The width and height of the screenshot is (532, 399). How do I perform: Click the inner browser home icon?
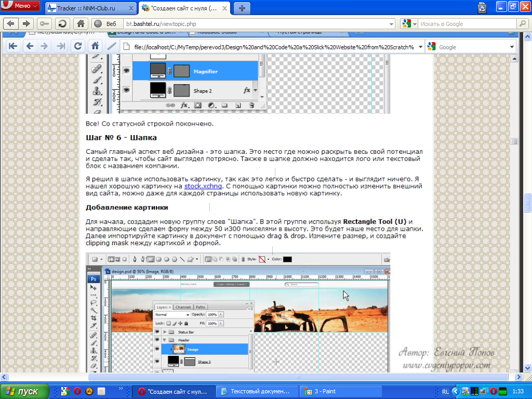coord(95,46)
